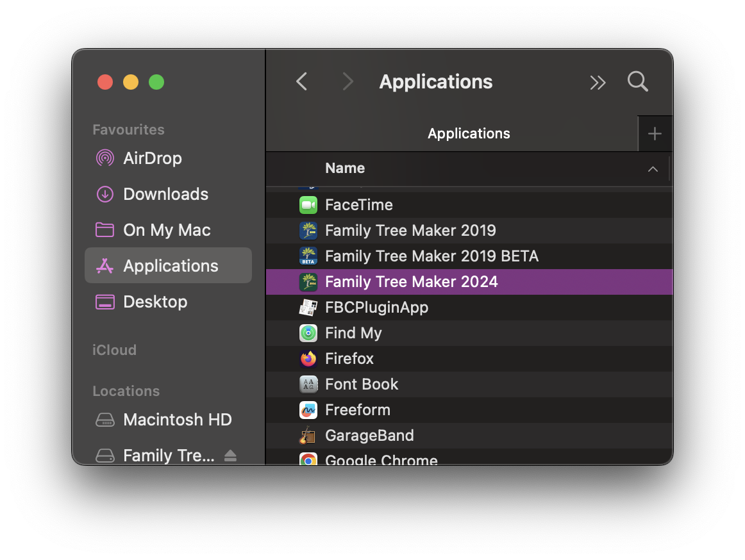Select Applications label in the sidebar
This screenshot has height=560, width=745.
pyautogui.click(x=171, y=266)
